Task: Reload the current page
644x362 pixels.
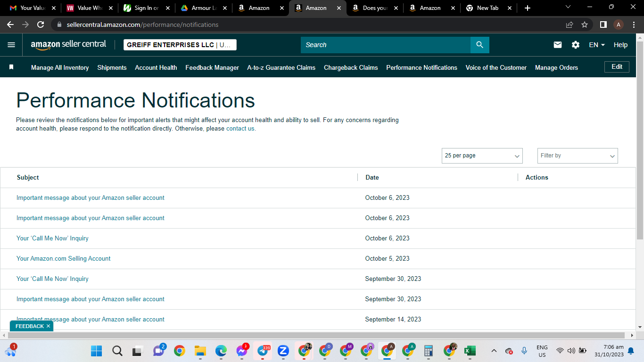Action: [41, 25]
